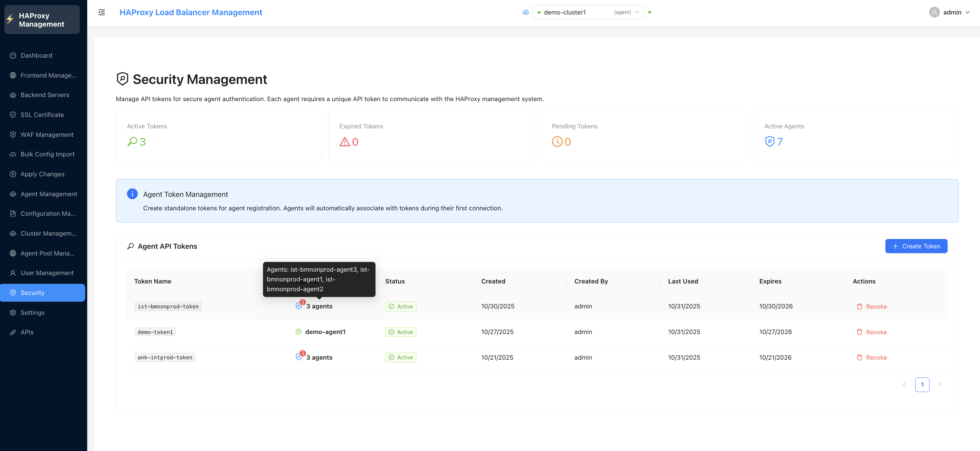Click the green shield icon for demo-agent1
This screenshot has height=451, width=980.
pos(298,332)
